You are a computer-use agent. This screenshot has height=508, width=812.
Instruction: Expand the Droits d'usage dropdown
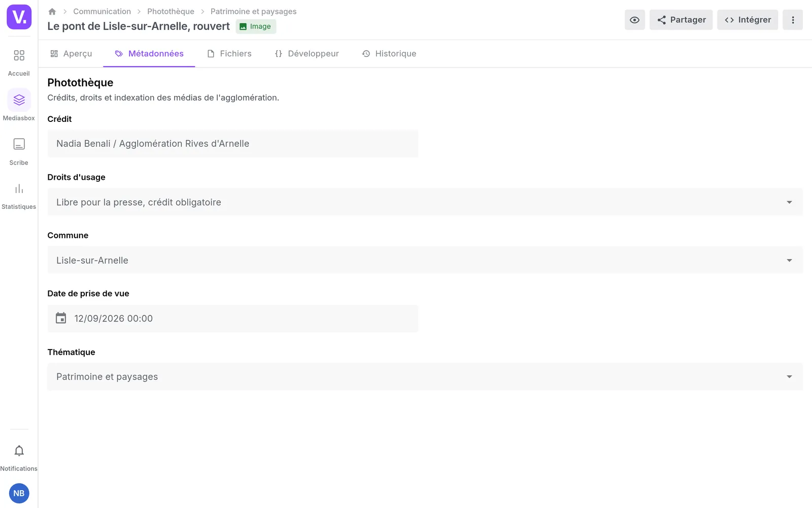(425, 202)
